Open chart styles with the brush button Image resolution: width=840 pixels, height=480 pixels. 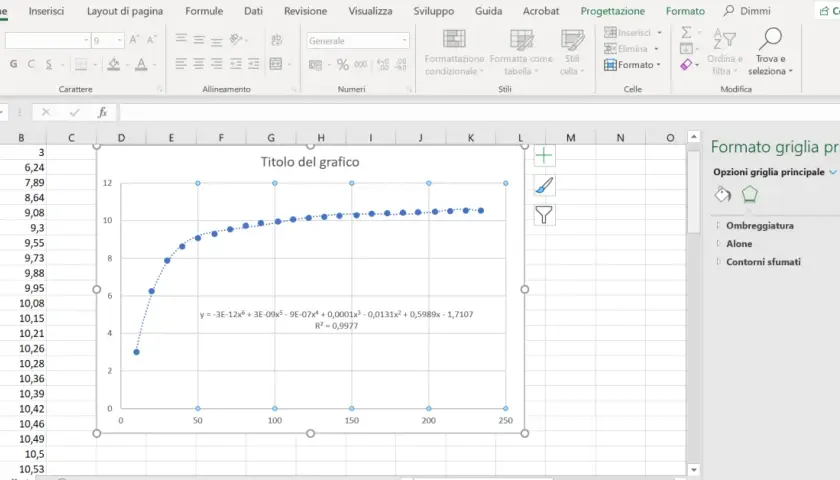[544, 185]
